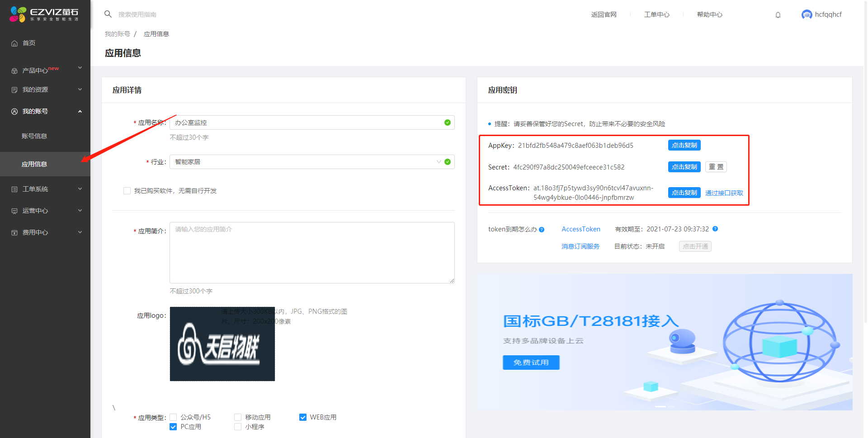Click the hcfqqhcf user avatar
This screenshot has width=868, height=438.
[807, 15]
